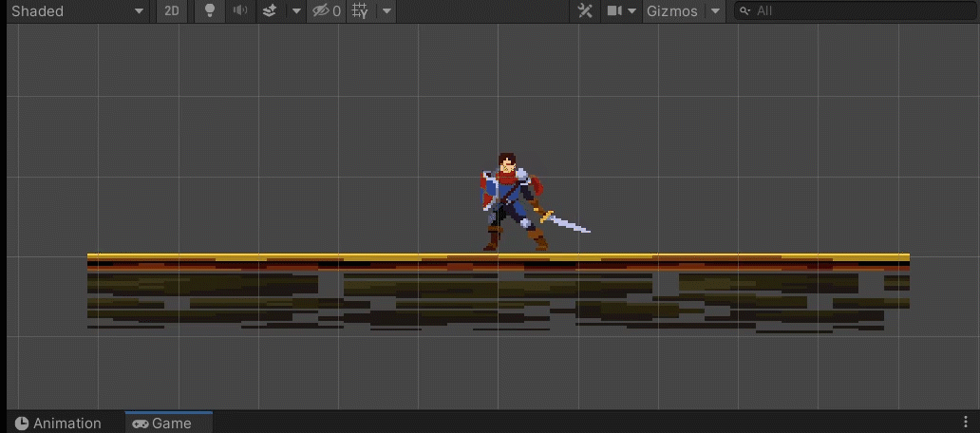Open the three-dot panel options menu
This screenshot has width=980, height=433.
[968, 422]
